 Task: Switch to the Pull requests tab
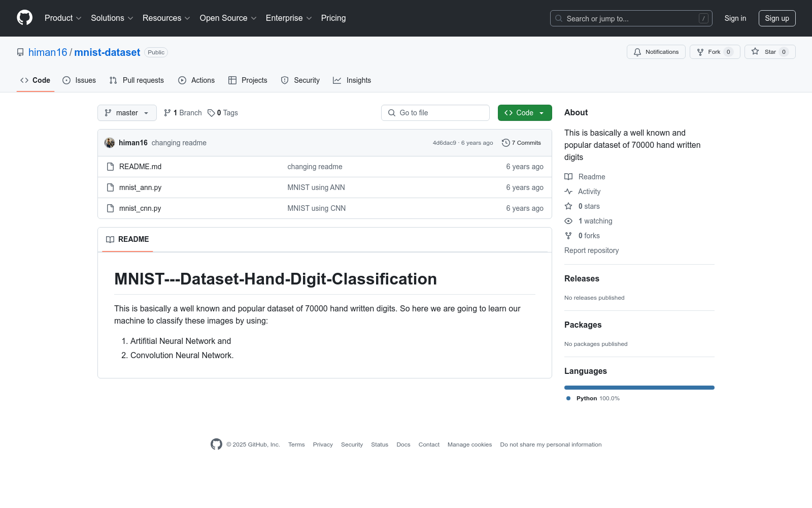pyautogui.click(x=137, y=80)
